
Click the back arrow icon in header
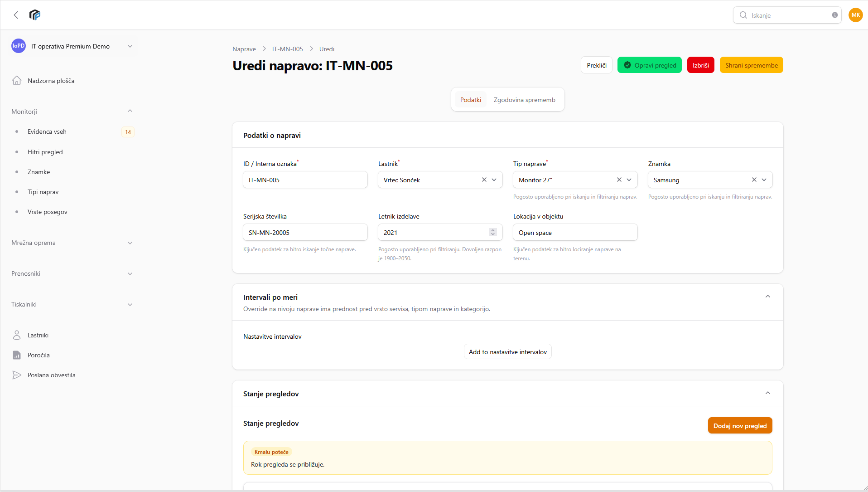[16, 15]
